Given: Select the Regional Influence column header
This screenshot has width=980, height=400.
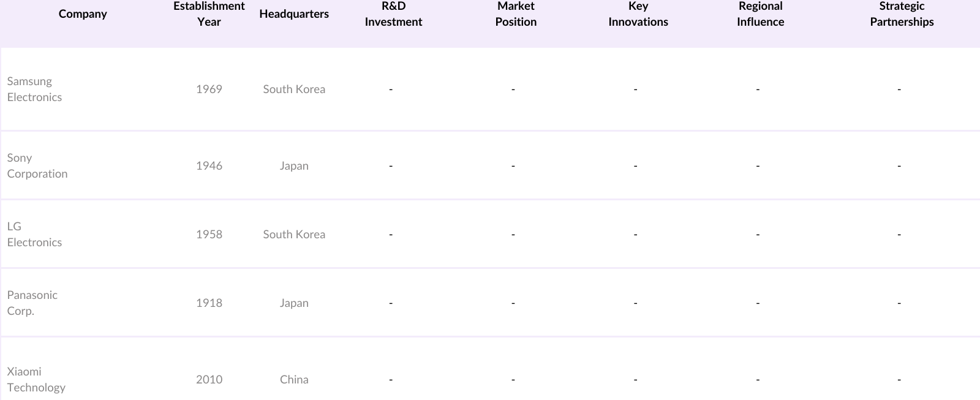Looking at the screenshot, I should tap(760, 14).
